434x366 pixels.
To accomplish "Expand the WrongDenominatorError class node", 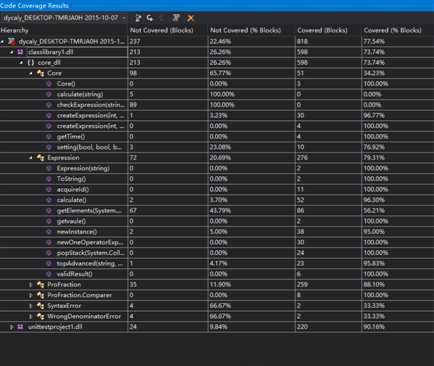I will pyautogui.click(x=31, y=316).
